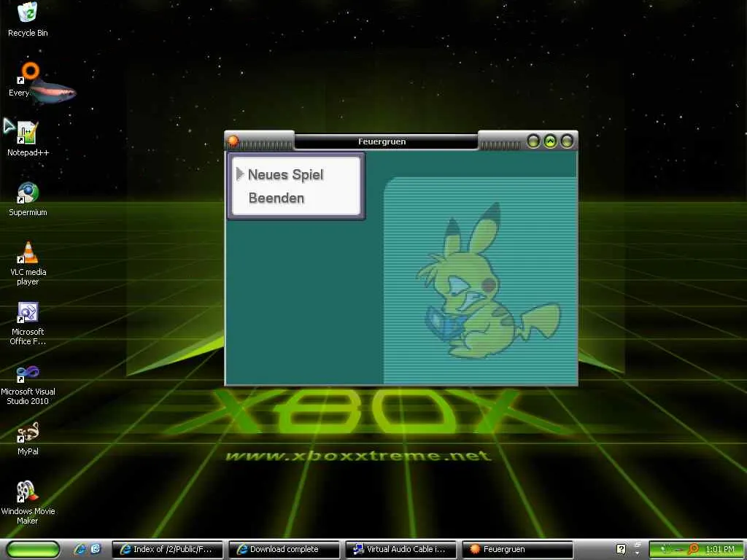
Task: Switch to "Index of /2/Public/F…" taskbar window
Action: 167,549
